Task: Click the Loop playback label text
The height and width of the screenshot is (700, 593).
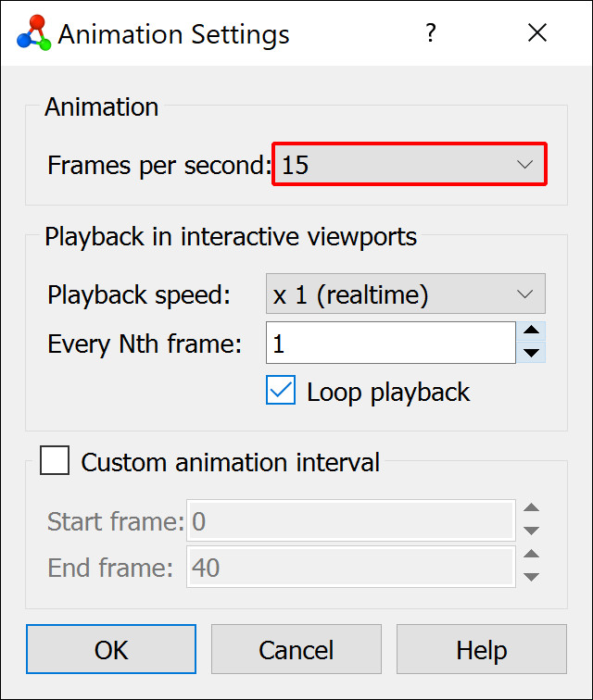Action: click(x=388, y=393)
